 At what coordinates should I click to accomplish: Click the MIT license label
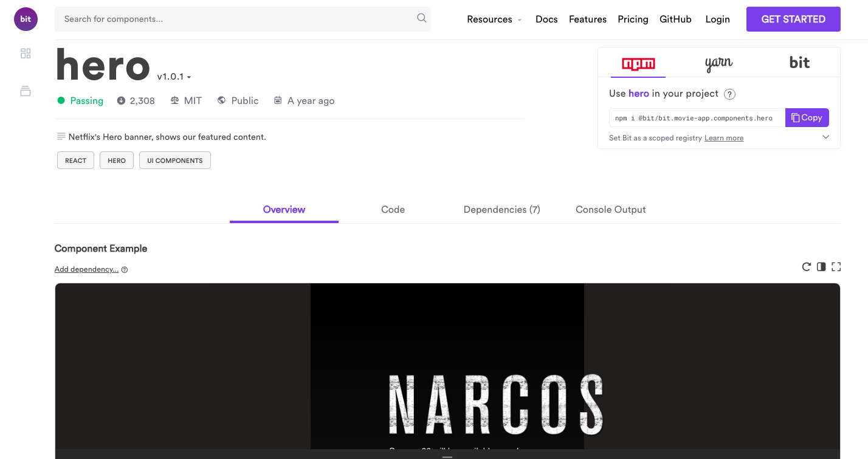[x=193, y=100]
